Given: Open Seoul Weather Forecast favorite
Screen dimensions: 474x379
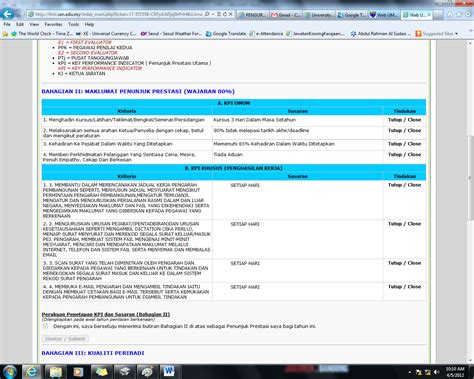Looking at the screenshot, I should point(171,34).
